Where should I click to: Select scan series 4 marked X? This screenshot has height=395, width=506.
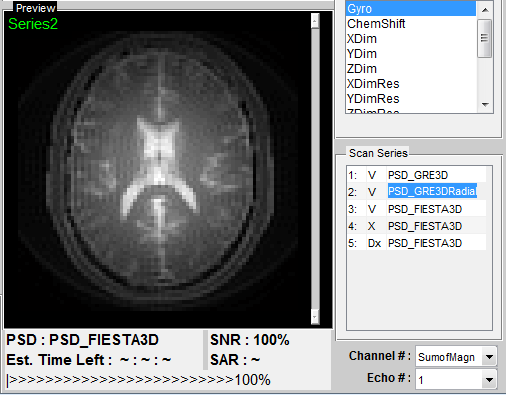point(416,226)
